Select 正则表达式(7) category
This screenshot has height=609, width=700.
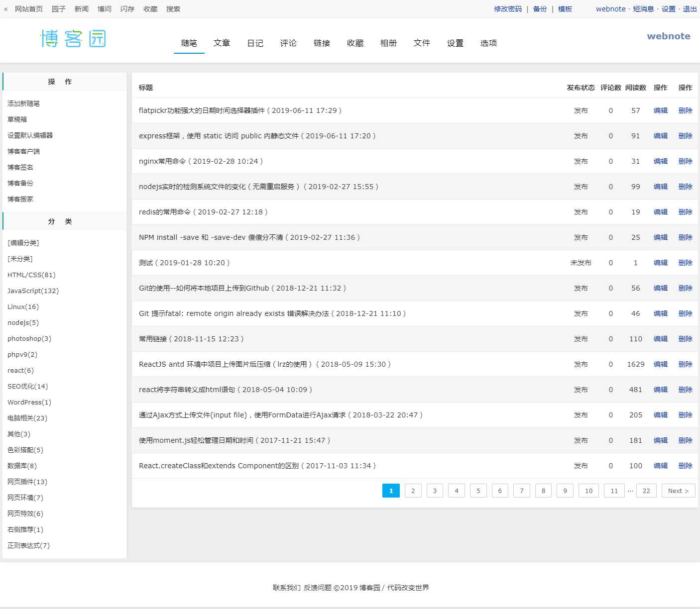click(x=28, y=545)
